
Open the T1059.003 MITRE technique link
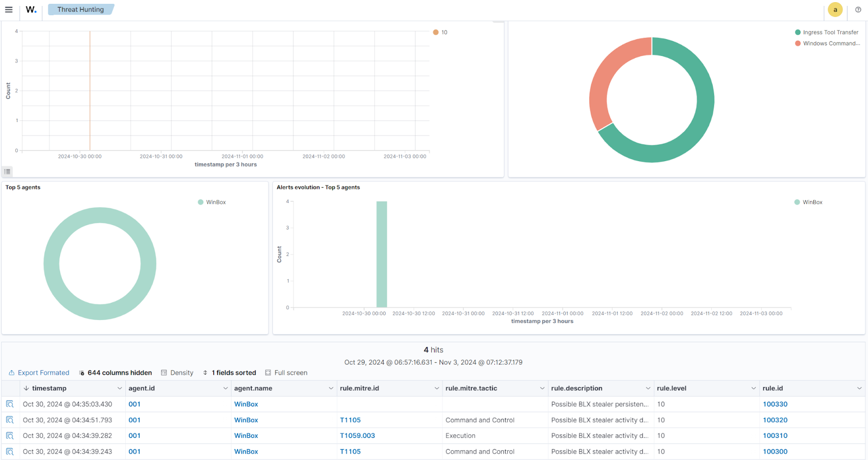tap(357, 436)
